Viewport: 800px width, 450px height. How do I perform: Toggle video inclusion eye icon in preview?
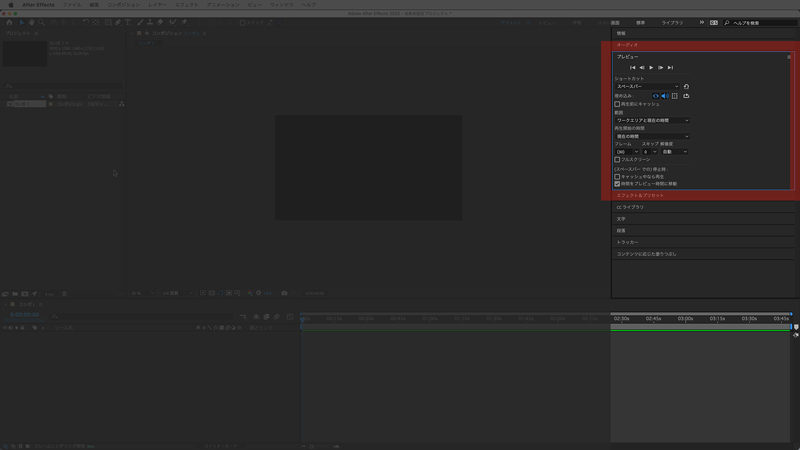tap(656, 95)
